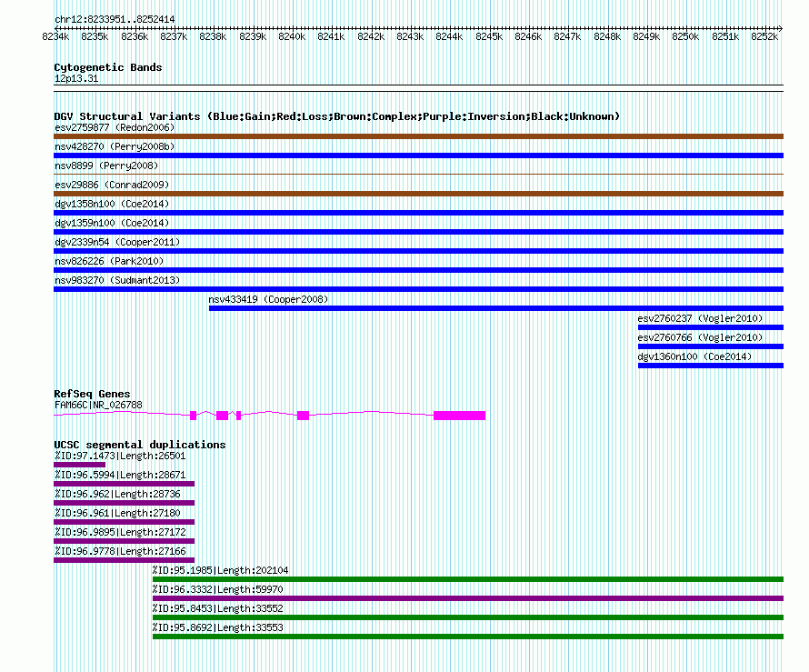Select the dgv1359n100 blue gain bar
This screenshot has width=809, height=672.
[x=418, y=232]
